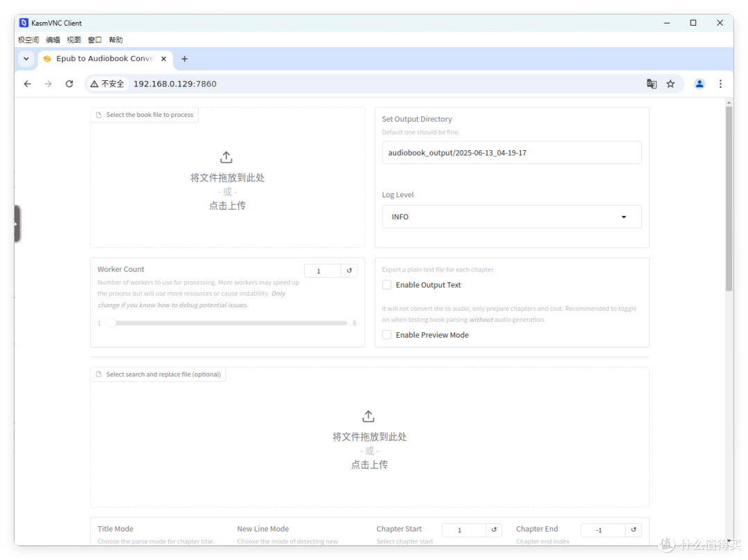The height and width of the screenshot is (560, 748).
Task: Open a new browser tab
Action: [185, 59]
